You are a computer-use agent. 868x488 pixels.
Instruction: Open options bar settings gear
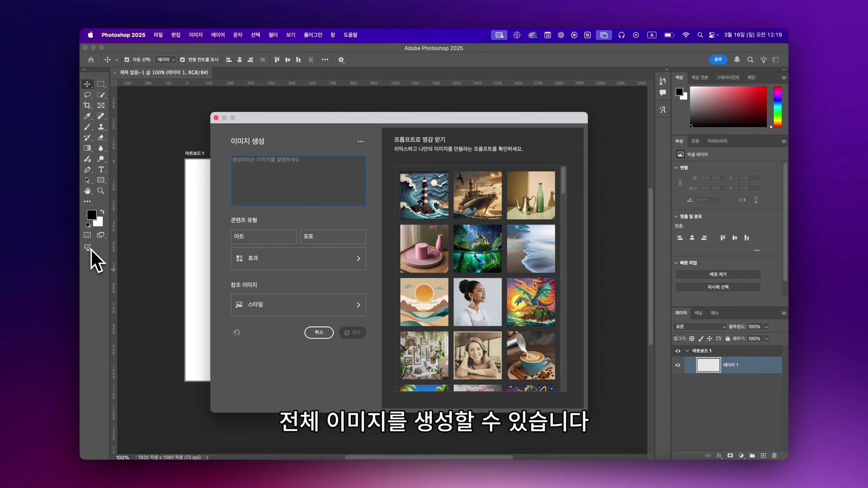(341, 60)
